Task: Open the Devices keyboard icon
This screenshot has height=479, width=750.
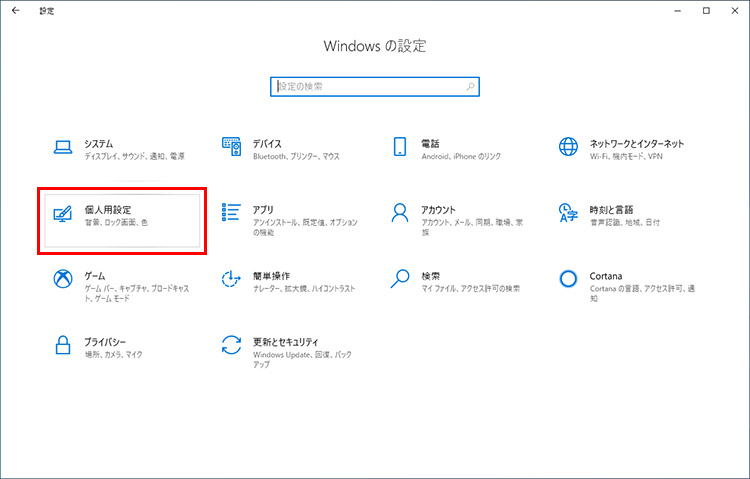Action: coord(231,148)
